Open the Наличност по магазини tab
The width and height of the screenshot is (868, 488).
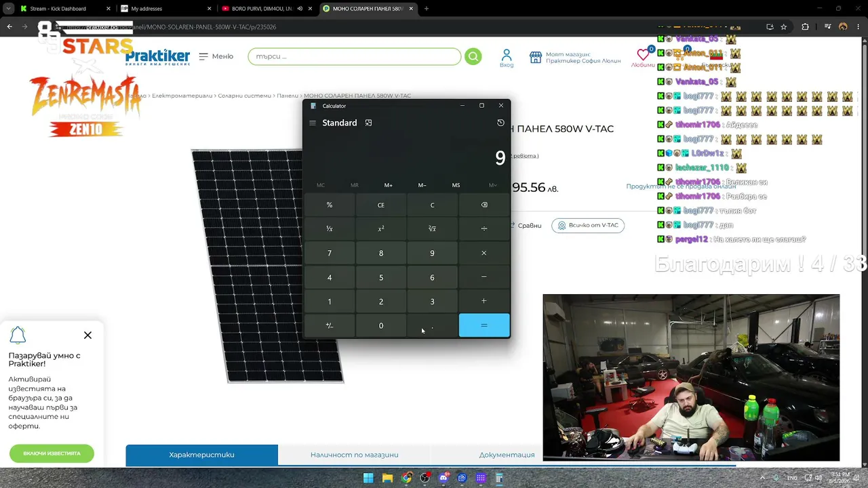point(354,455)
